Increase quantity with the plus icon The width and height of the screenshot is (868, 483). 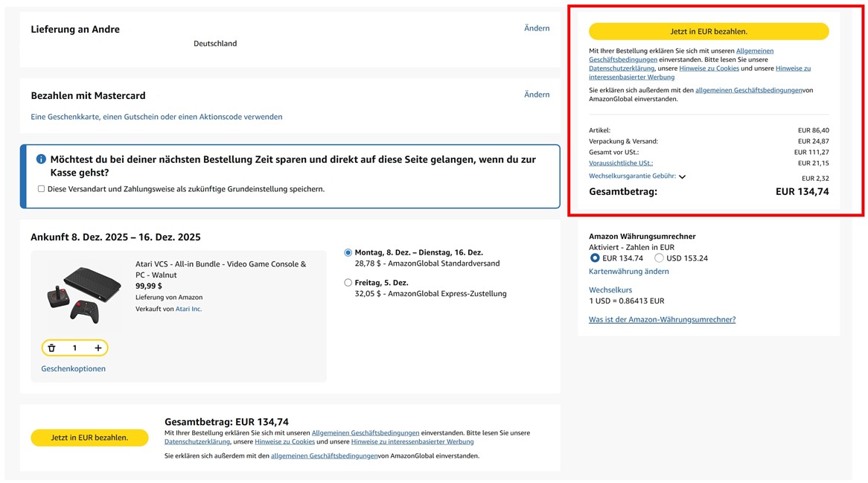(x=98, y=348)
